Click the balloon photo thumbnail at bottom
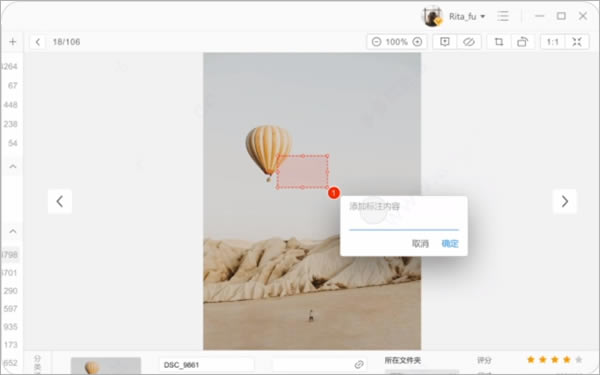The width and height of the screenshot is (600, 375). [x=106, y=366]
